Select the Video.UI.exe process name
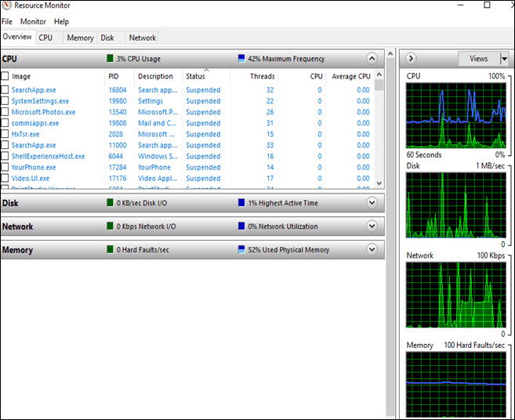Screen dimensions: 515x420 point(31,179)
